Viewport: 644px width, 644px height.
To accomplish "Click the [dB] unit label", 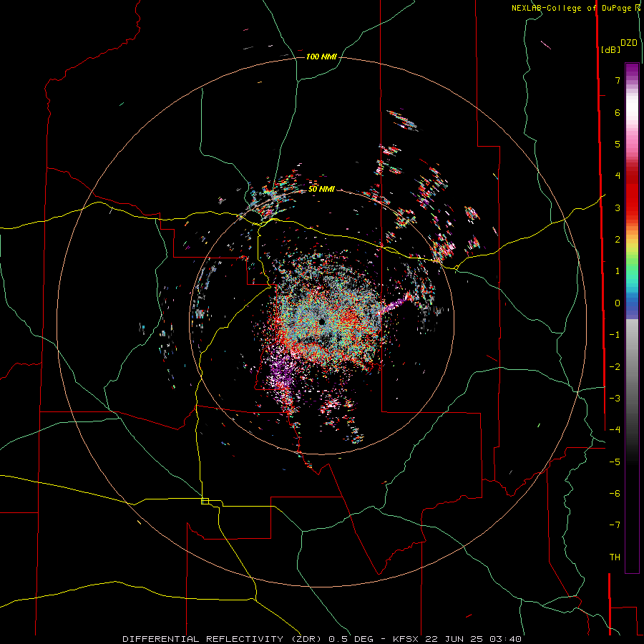I will click(610, 49).
